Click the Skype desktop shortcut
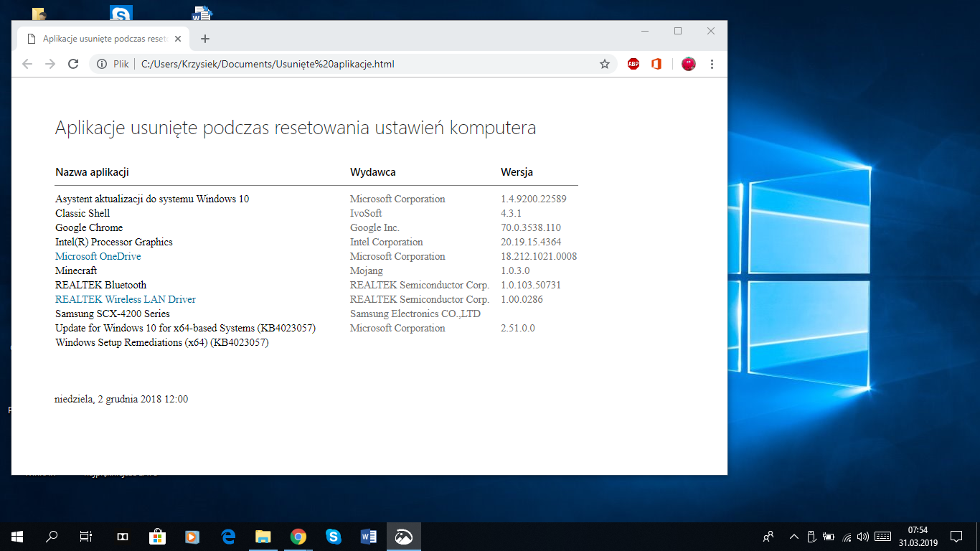The image size is (980, 551). [121, 13]
